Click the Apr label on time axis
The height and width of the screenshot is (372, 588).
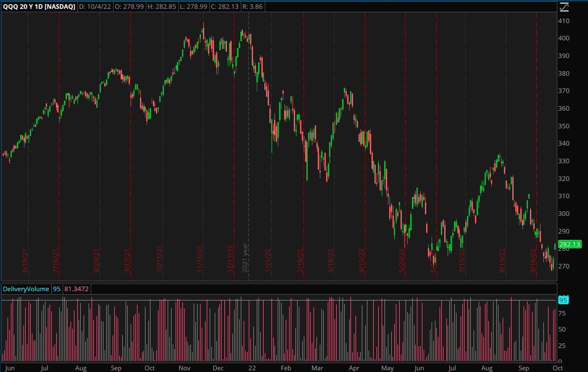coord(354,368)
